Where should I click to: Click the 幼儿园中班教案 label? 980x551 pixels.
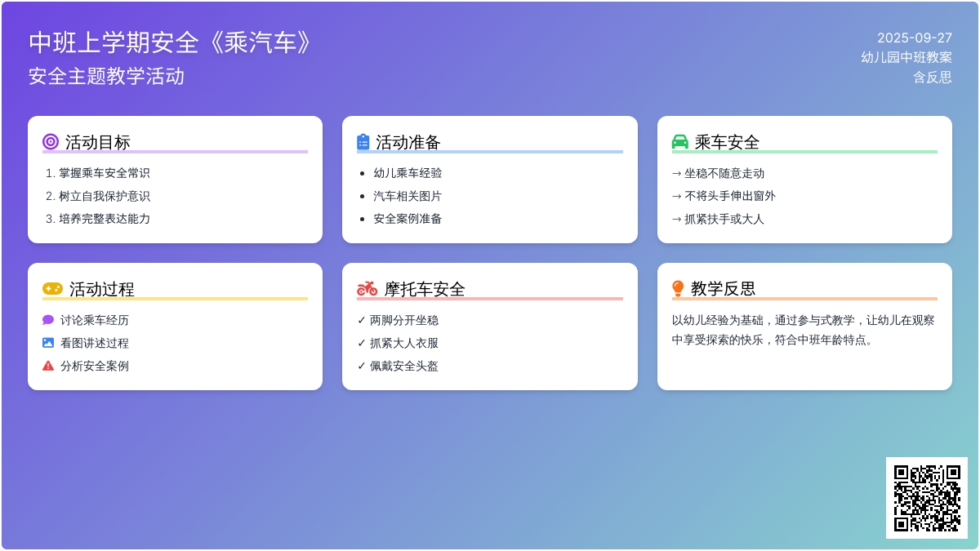pyautogui.click(x=906, y=57)
